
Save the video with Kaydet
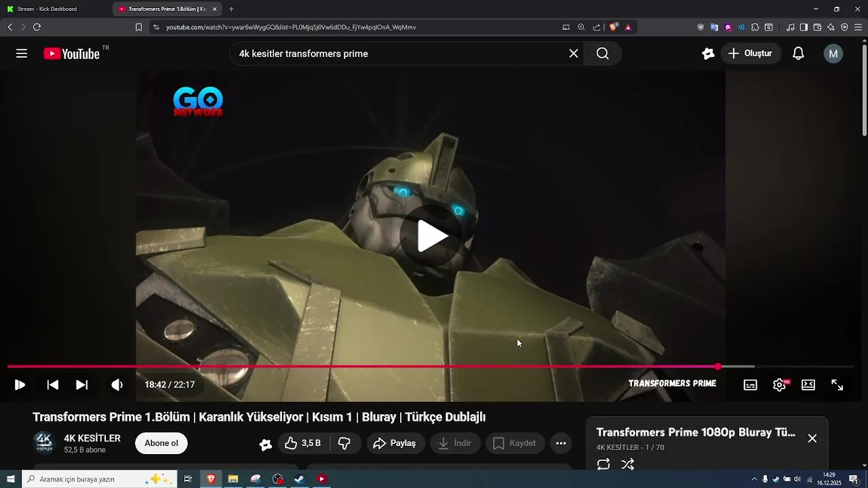(515, 443)
